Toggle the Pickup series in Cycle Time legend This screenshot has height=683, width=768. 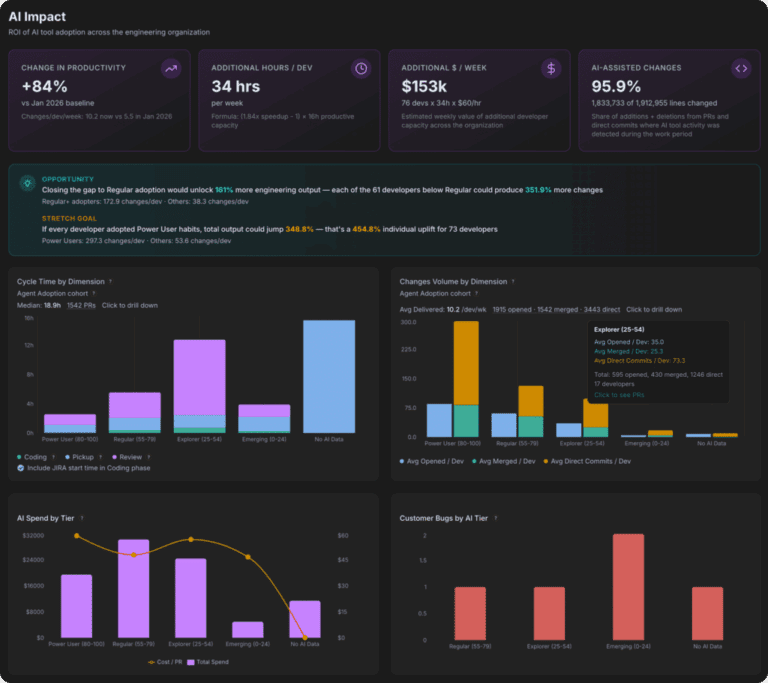pos(79,457)
